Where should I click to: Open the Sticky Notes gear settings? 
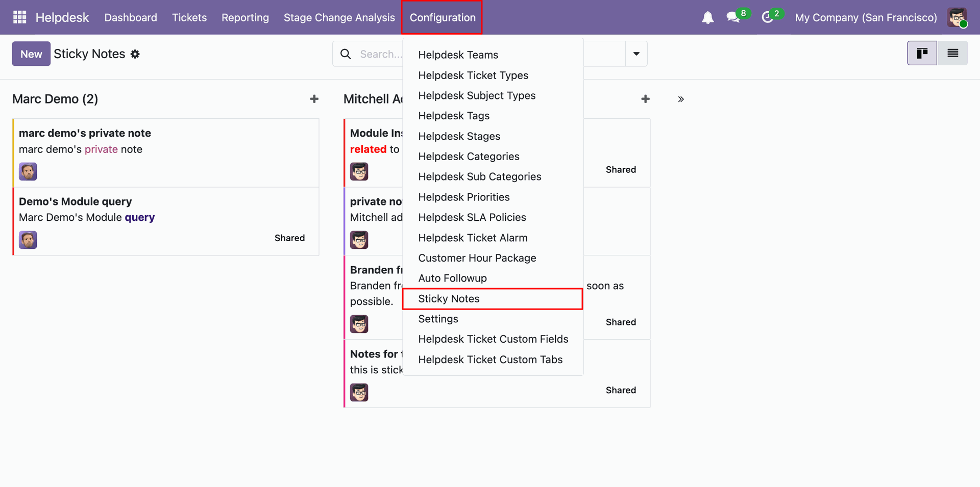[x=135, y=54]
